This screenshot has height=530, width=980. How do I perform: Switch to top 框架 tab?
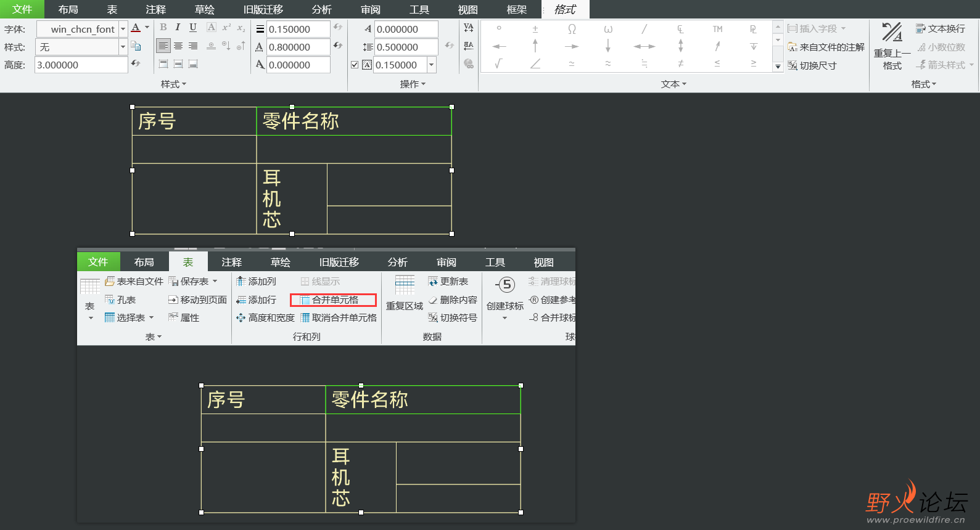coord(517,9)
